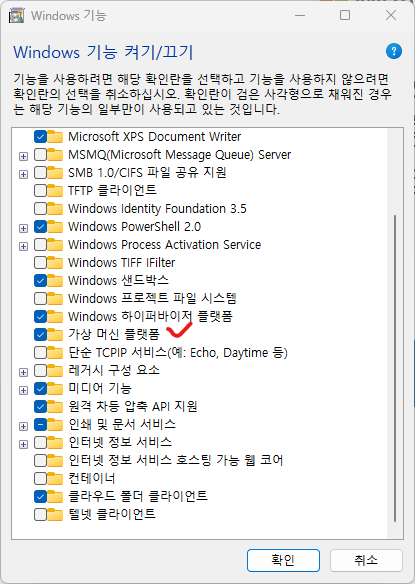Enable the MSMQ Server checkbox
The width and height of the screenshot is (415, 584).
(x=40, y=154)
